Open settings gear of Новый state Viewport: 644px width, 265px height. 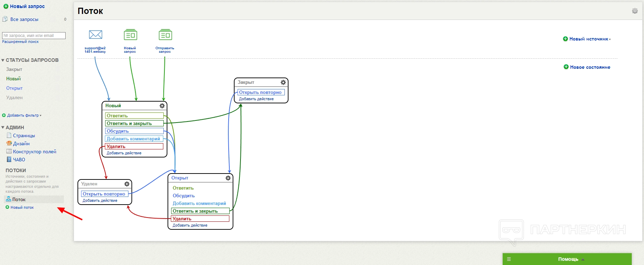pos(162,106)
